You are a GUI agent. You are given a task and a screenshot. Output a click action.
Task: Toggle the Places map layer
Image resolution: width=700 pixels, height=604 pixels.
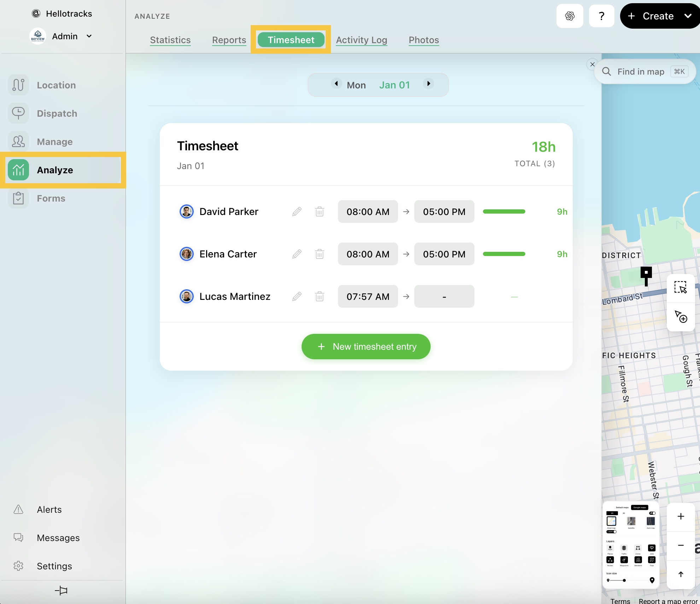pyautogui.click(x=610, y=548)
